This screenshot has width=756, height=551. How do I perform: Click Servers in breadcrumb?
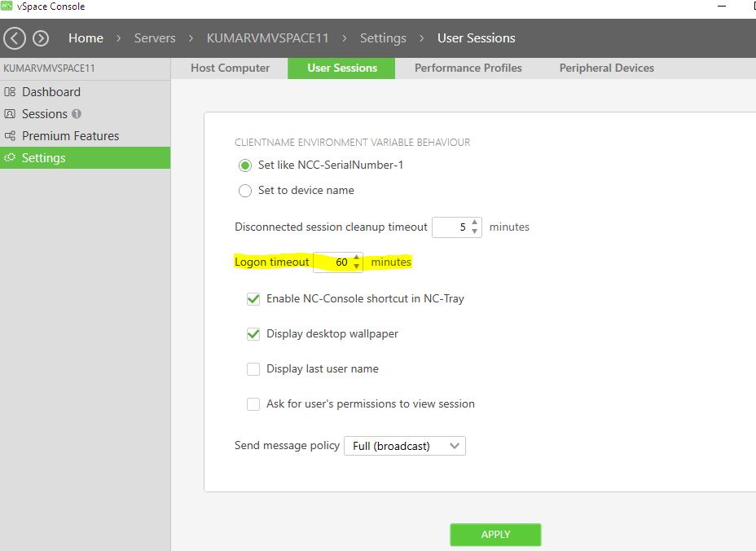point(155,38)
